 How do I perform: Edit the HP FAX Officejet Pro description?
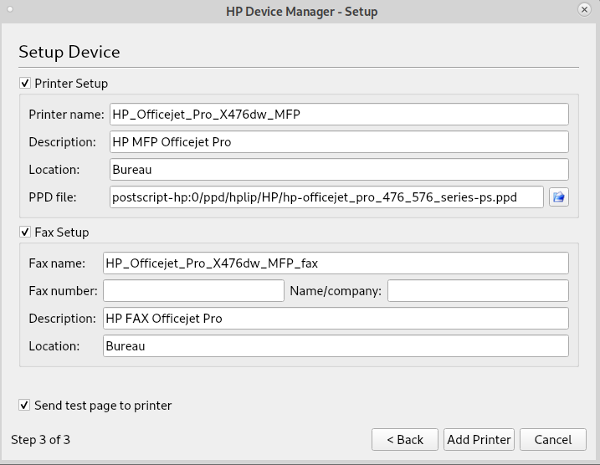click(x=336, y=318)
